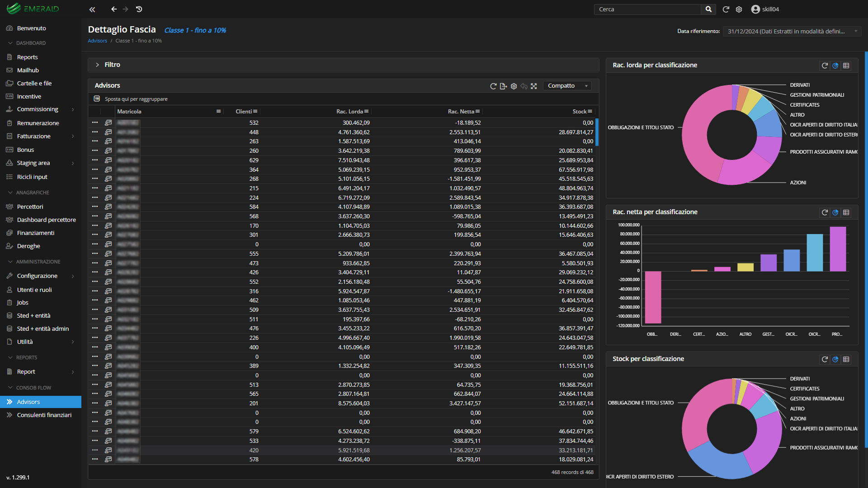Image resolution: width=868 pixels, height=488 pixels.
Task: Click the grouping drop area icon
Action: 97,99
